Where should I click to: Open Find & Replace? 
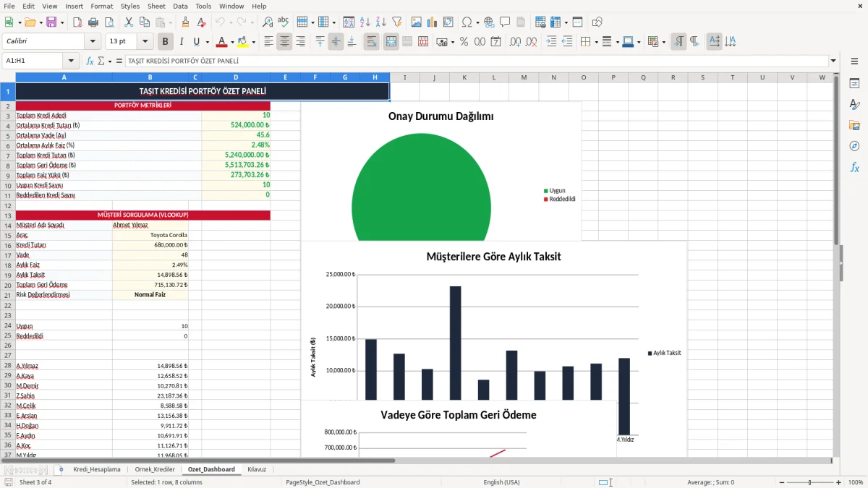(x=268, y=22)
